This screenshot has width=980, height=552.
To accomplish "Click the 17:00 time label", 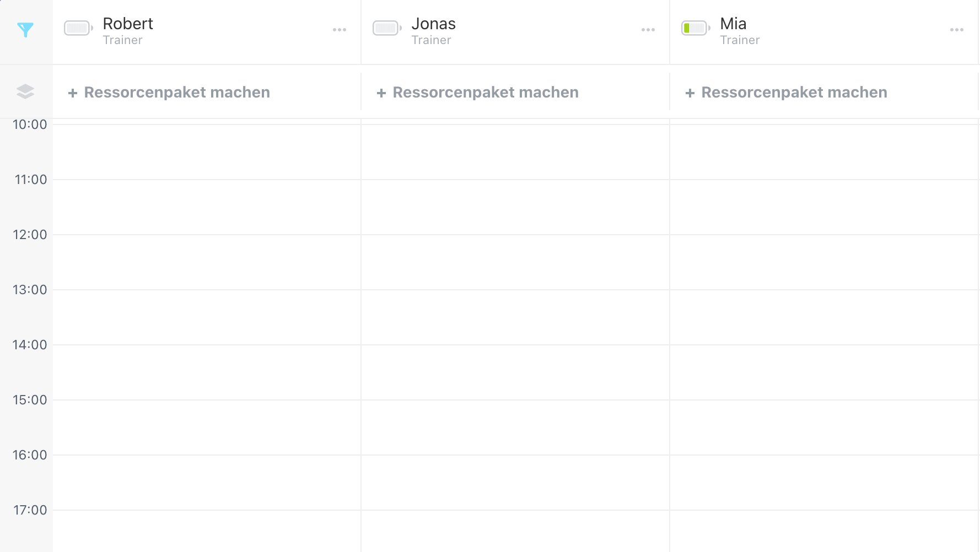I will 30,510.
